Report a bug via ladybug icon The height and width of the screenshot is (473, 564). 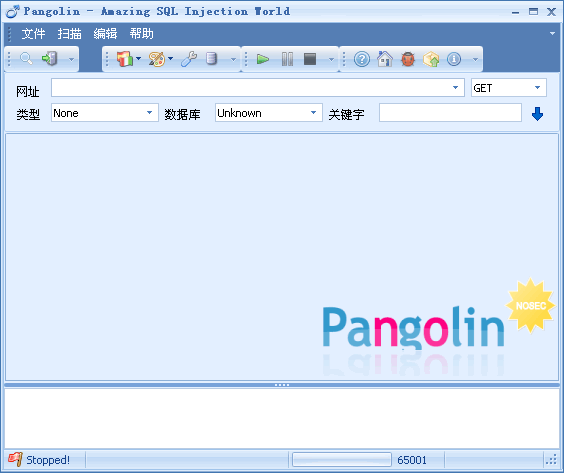(x=408, y=59)
